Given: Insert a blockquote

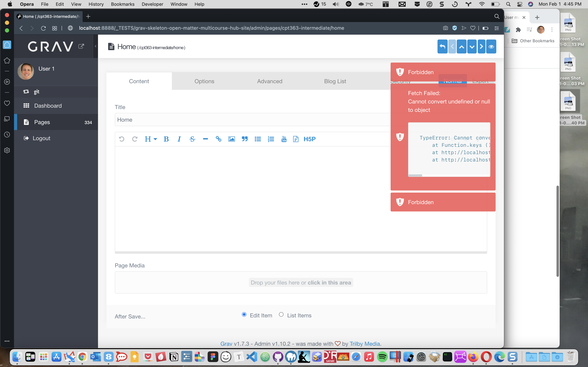Looking at the screenshot, I should click(245, 139).
